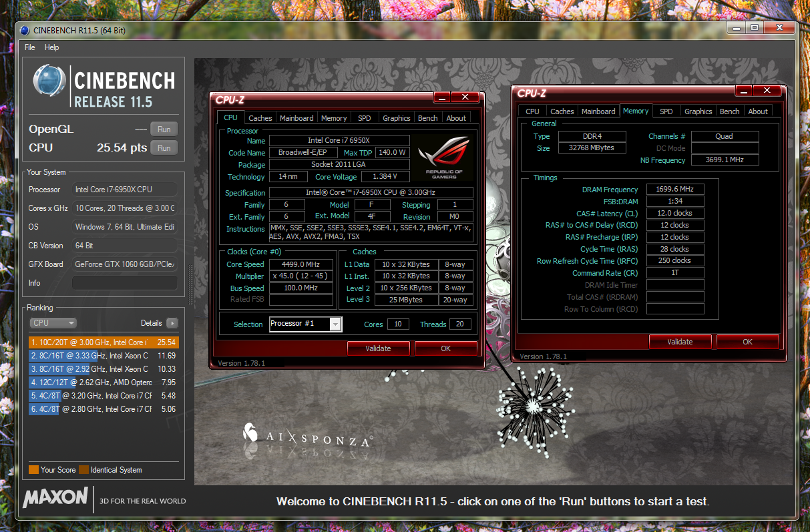Select ranking row 8C/16T @ 2.92 GHz

coord(104,369)
